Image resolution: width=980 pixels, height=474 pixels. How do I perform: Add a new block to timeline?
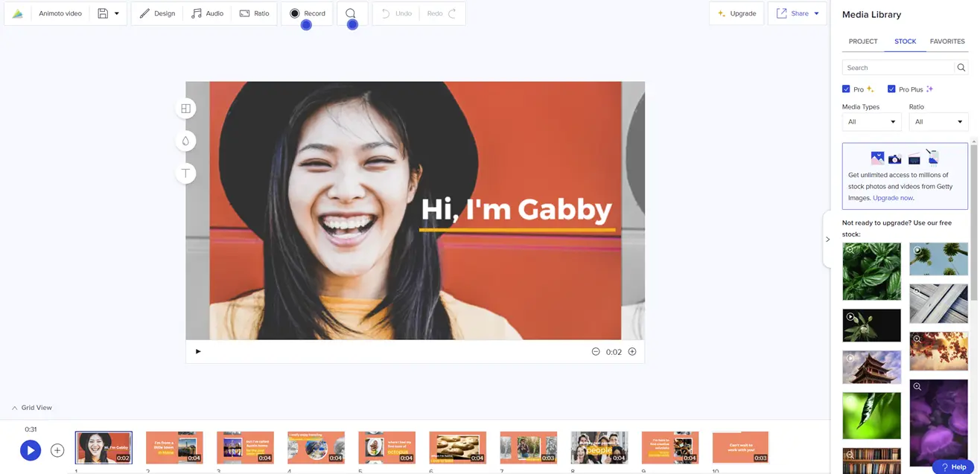click(x=57, y=450)
